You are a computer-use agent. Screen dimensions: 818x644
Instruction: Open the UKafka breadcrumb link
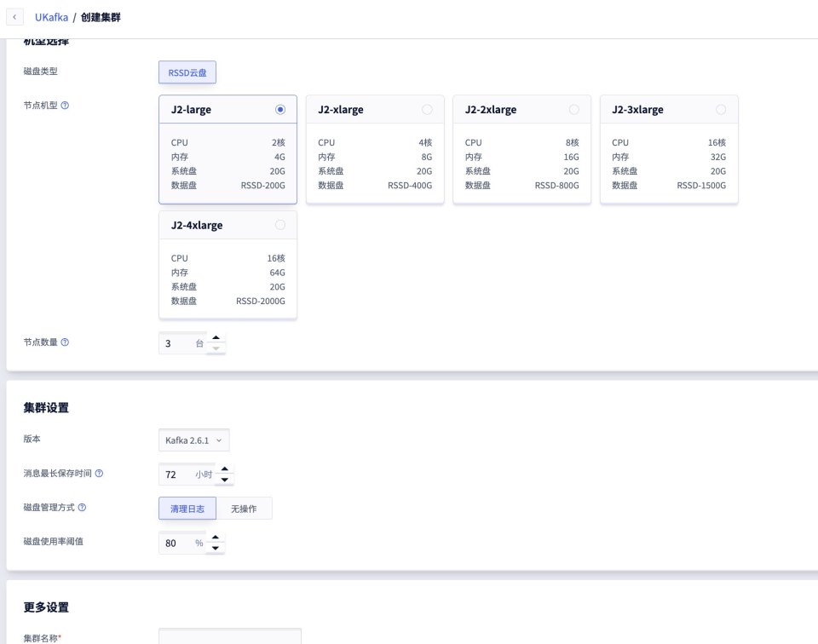[x=51, y=17]
